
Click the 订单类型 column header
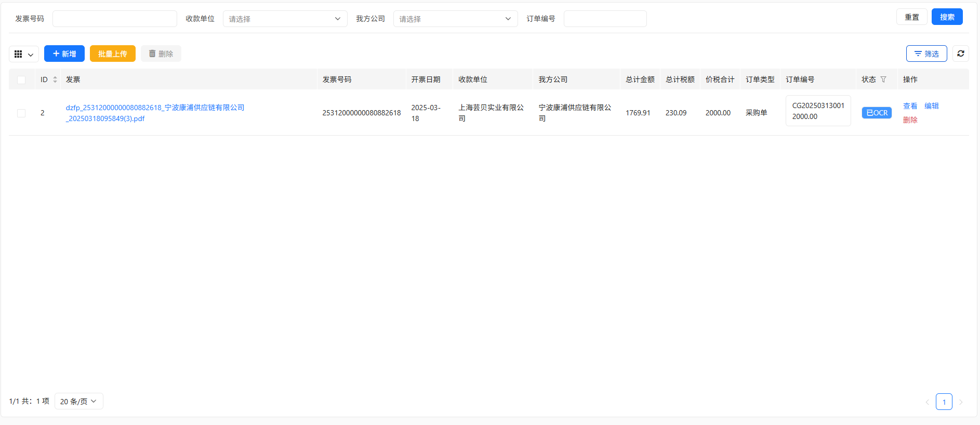point(760,79)
